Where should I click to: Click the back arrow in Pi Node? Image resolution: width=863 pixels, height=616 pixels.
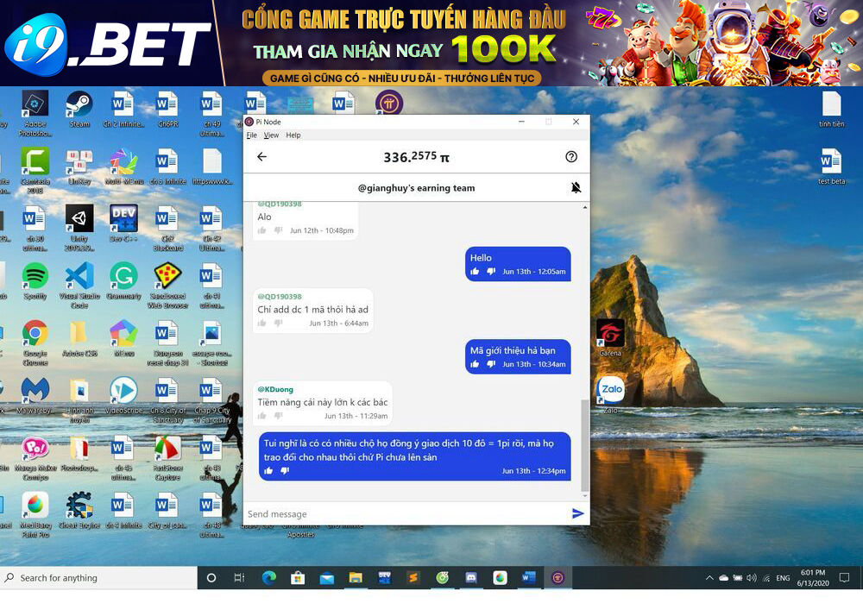pos(262,157)
